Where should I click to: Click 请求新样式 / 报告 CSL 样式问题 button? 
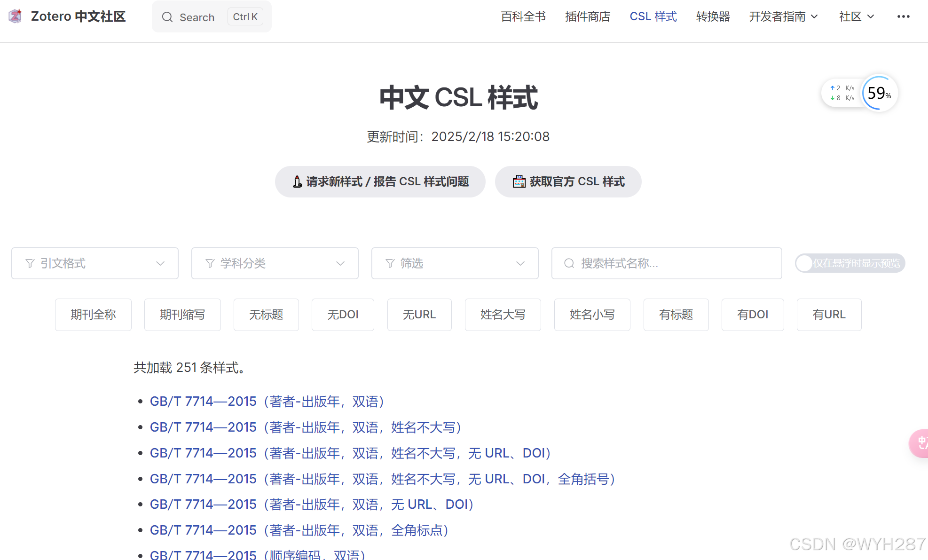[380, 181]
